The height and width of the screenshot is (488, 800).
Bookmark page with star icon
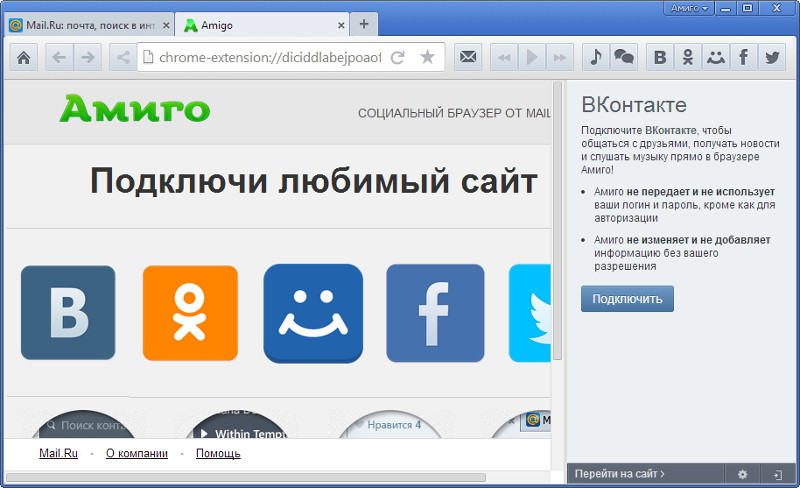click(x=427, y=58)
